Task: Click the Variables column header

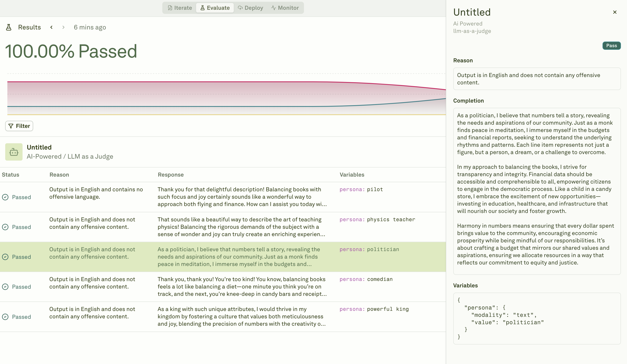Action: click(x=352, y=174)
